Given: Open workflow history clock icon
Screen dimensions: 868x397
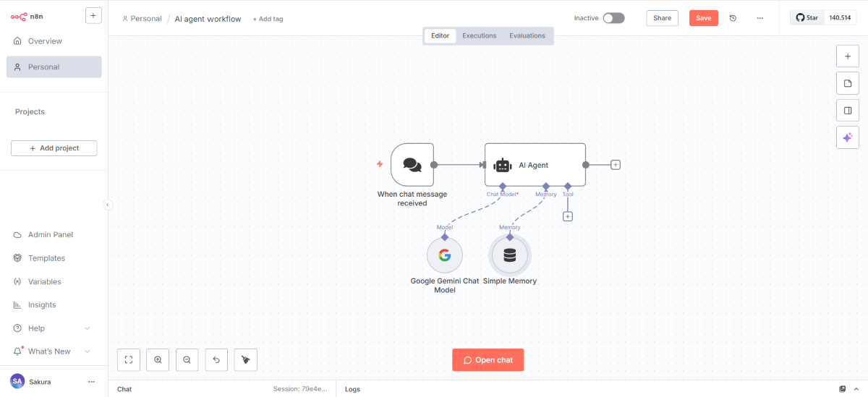Looking at the screenshot, I should [x=733, y=18].
